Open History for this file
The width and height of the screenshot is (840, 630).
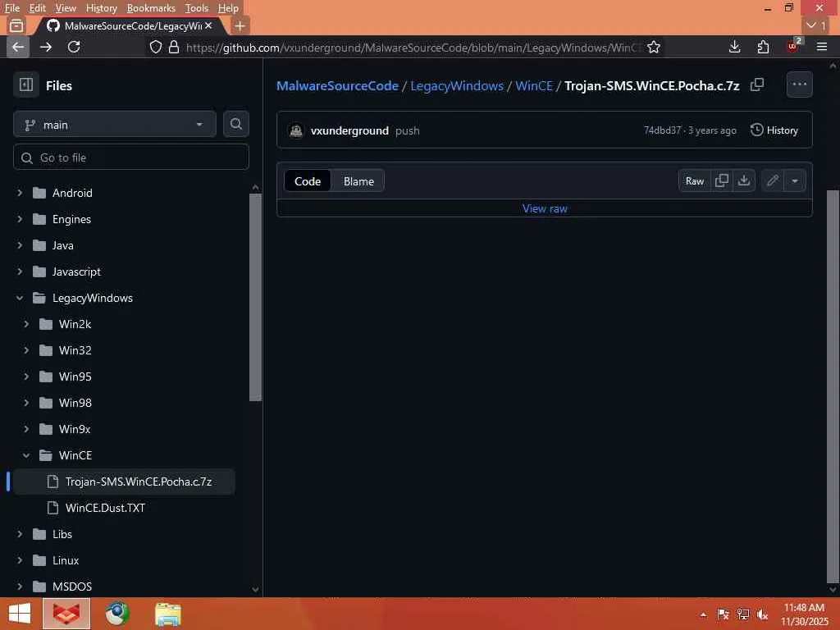click(774, 130)
